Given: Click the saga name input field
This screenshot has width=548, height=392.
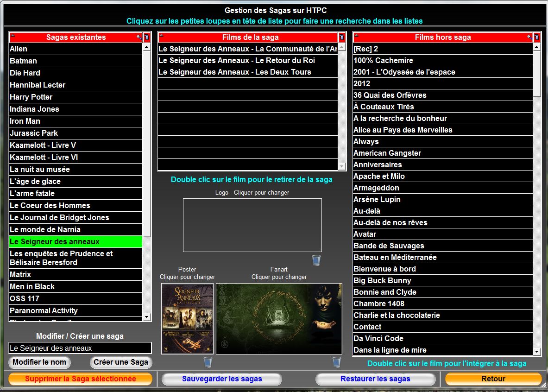Looking at the screenshot, I should [80, 348].
